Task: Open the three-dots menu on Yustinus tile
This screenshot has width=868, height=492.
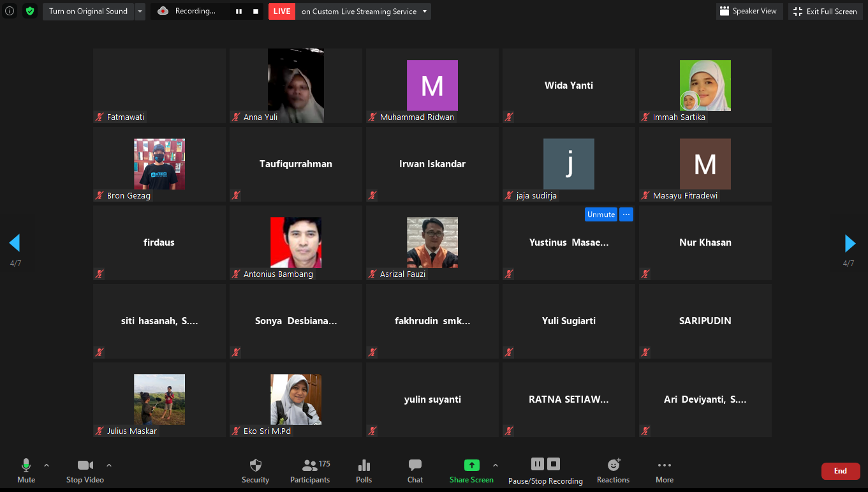Action: [626, 214]
